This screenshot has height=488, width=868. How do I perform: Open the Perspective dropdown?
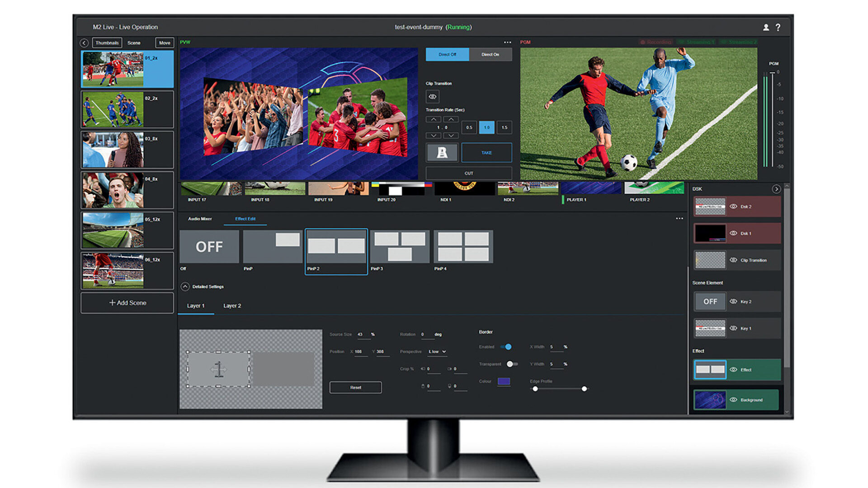(x=437, y=352)
